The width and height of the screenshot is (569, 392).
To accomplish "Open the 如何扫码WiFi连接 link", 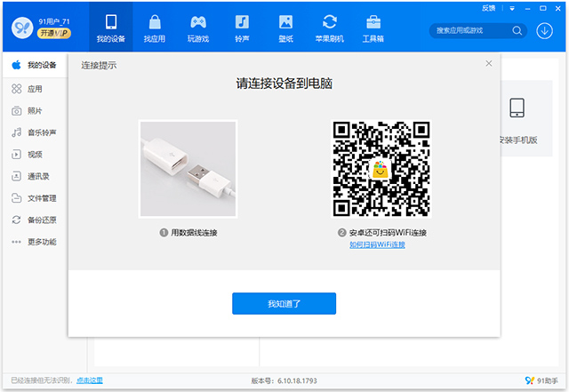I will [377, 244].
